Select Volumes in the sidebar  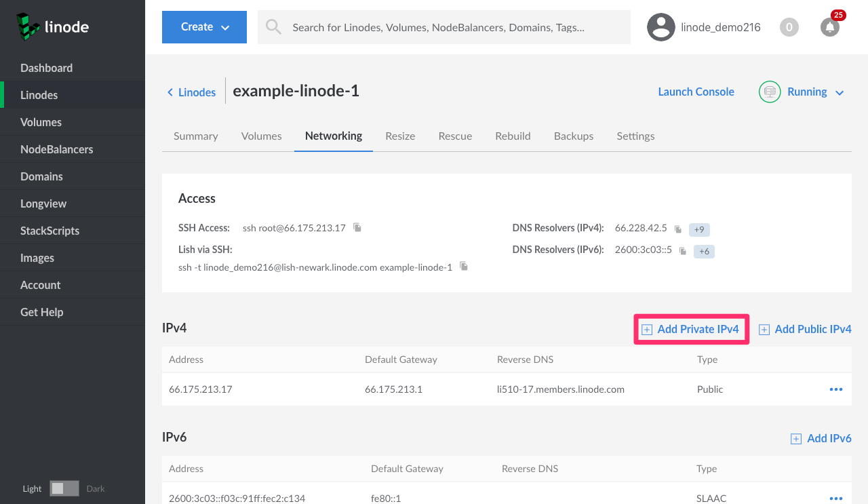tap(41, 122)
